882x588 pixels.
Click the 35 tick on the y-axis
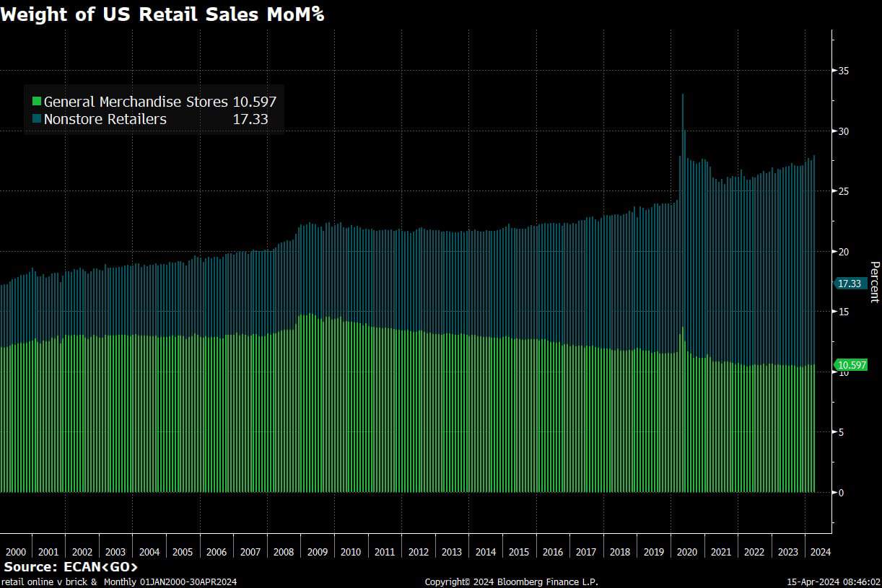tap(842, 71)
